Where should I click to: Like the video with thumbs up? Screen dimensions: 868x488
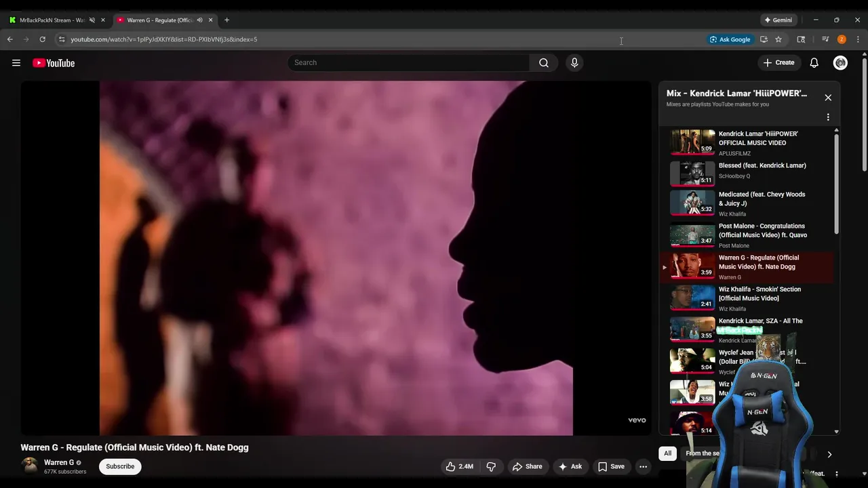click(x=459, y=466)
